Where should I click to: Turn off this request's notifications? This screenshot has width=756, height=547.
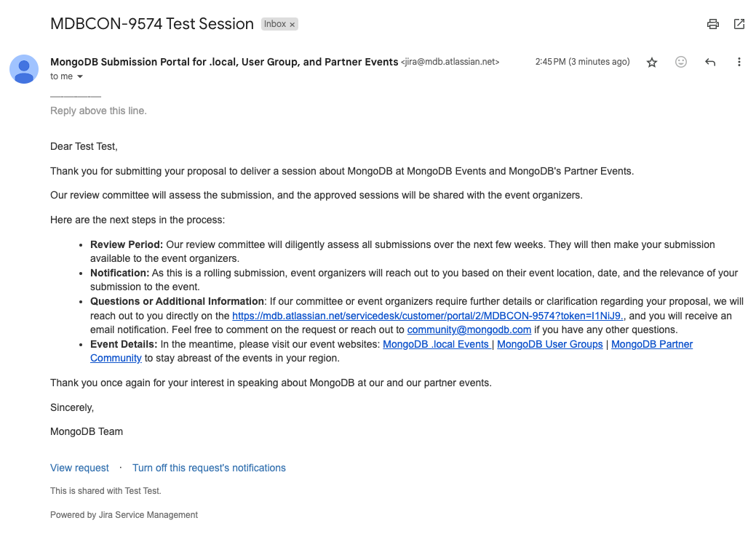209,468
